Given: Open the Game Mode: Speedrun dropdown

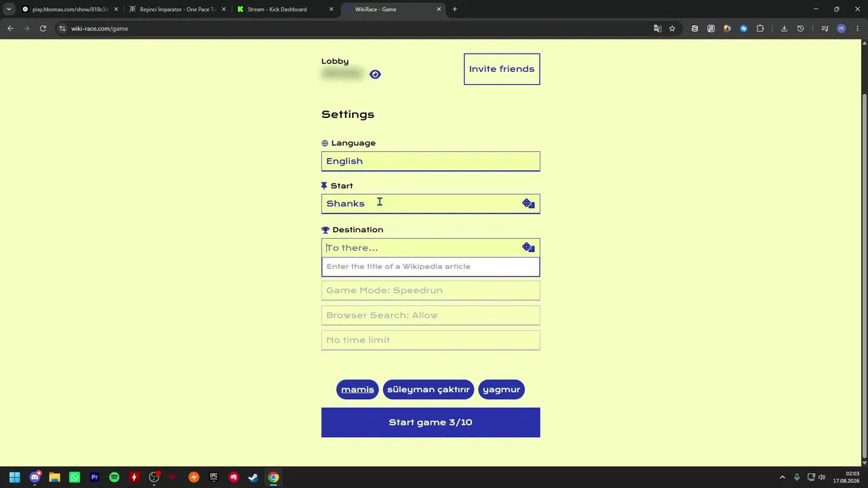Looking at the screenshot, I should coord(431,291).
